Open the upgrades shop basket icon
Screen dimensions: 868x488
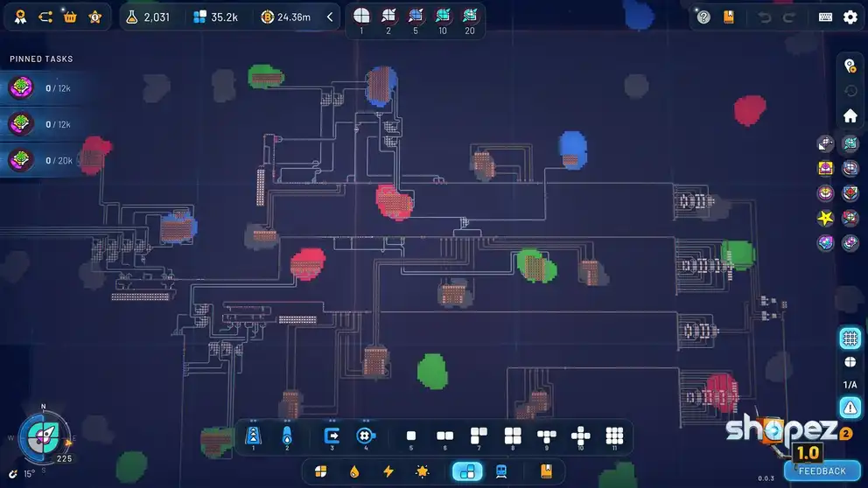coord(70,17)
